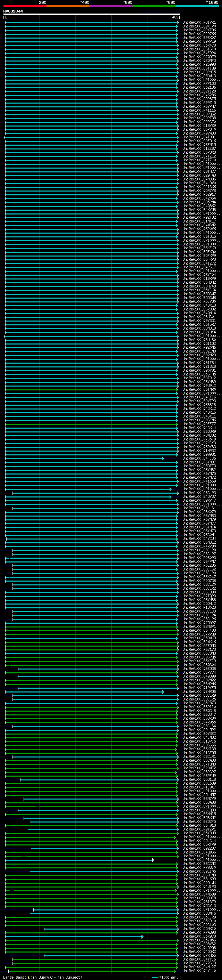
Task: Select hit label UniRef100_B4DVG7
Action: point(199,496)
